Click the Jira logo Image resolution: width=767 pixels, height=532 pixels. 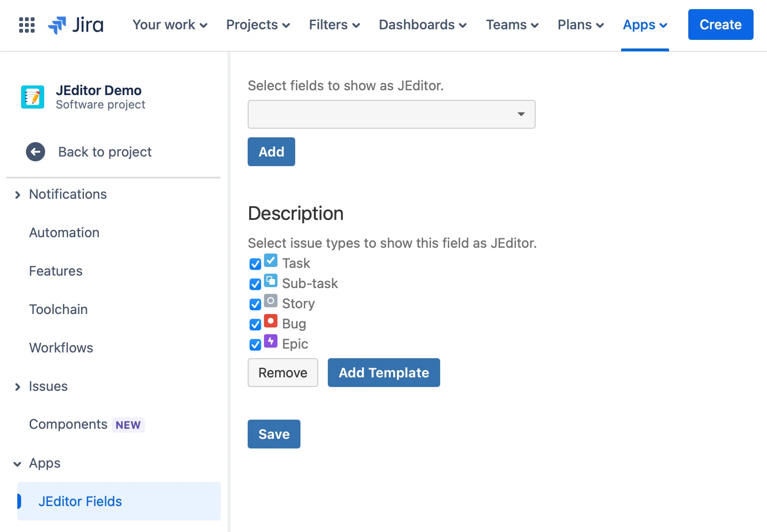click(x=76, y=24)
